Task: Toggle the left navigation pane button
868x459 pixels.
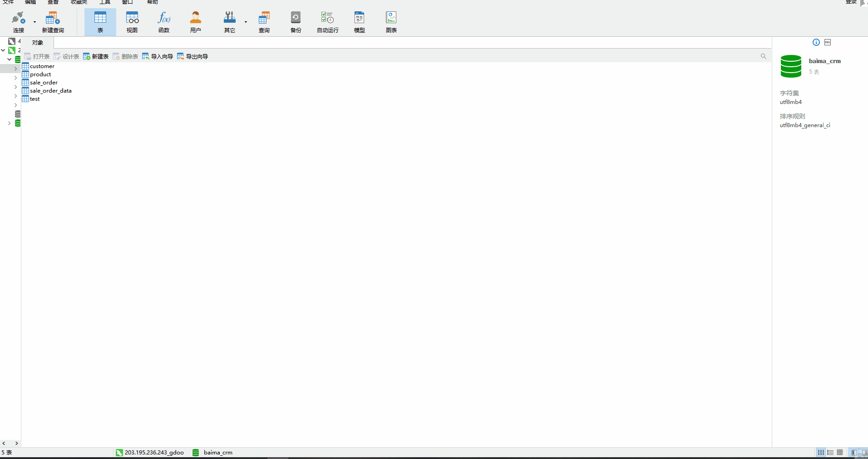Action: point(854,452)
